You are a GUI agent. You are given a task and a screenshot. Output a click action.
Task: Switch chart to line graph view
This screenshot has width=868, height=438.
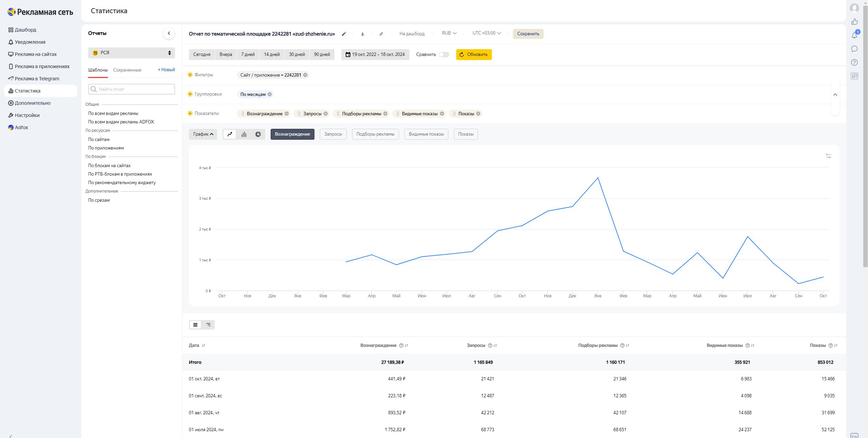click(230, 134)
